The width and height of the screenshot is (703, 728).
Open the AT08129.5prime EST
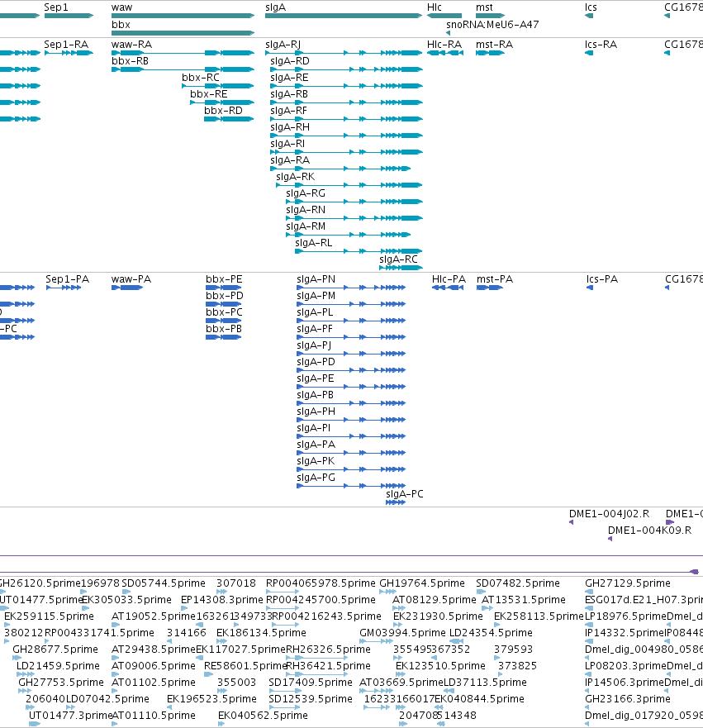(399, 608)
